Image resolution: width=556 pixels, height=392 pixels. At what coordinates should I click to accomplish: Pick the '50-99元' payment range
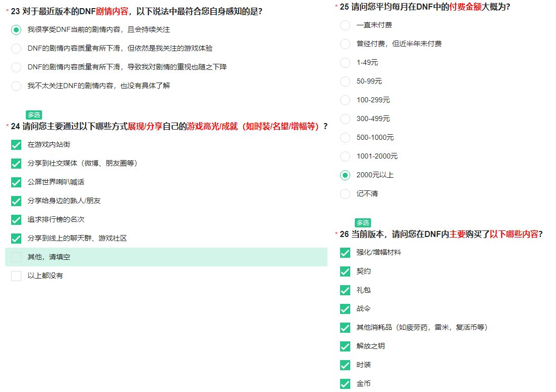pos(345,82)
